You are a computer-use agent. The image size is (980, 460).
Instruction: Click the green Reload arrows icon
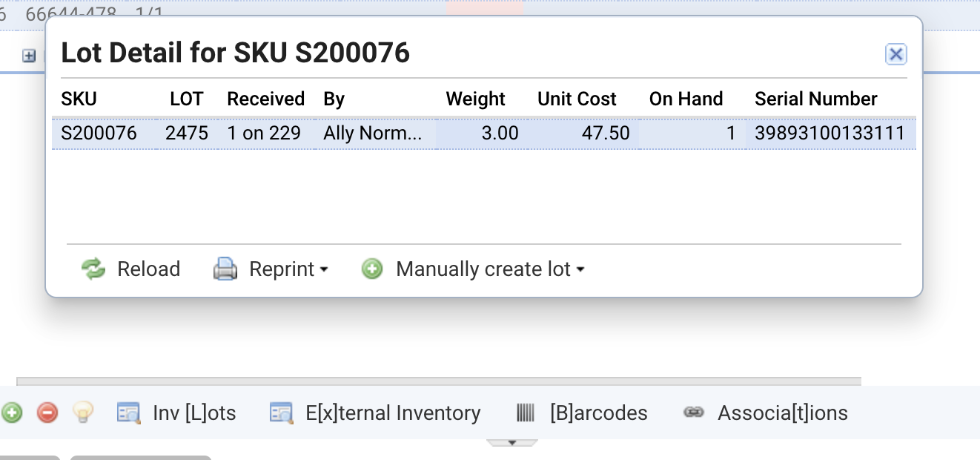(x=93, y=269)
